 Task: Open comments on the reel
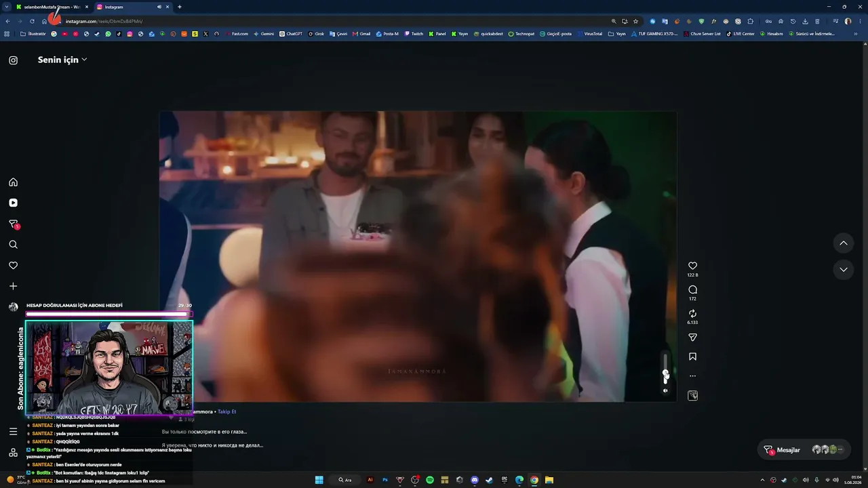pyautogui.click(x=692, y=289)
